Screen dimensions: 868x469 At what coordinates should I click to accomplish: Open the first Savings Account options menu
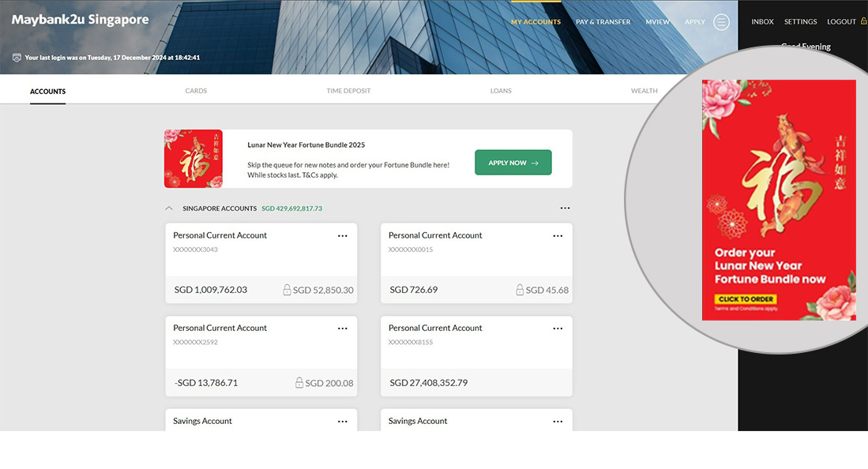tap(342, 422)
